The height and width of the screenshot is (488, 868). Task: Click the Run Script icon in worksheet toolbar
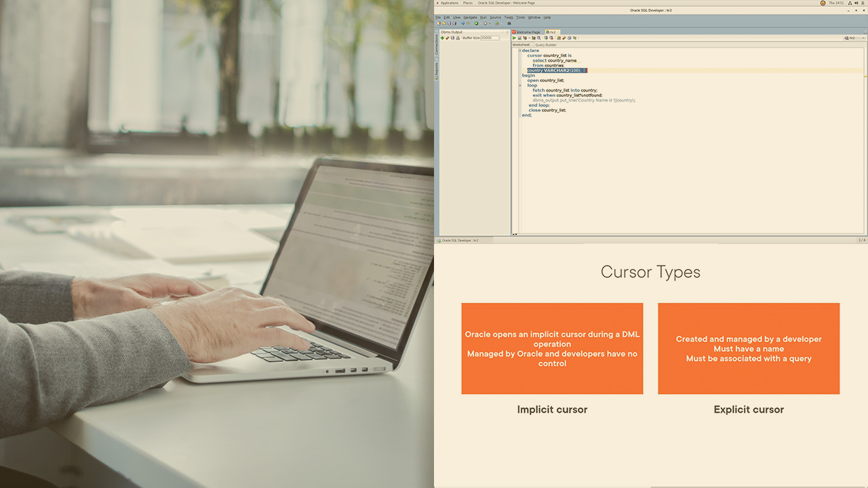pyautogui.click(x=519, y=38)
